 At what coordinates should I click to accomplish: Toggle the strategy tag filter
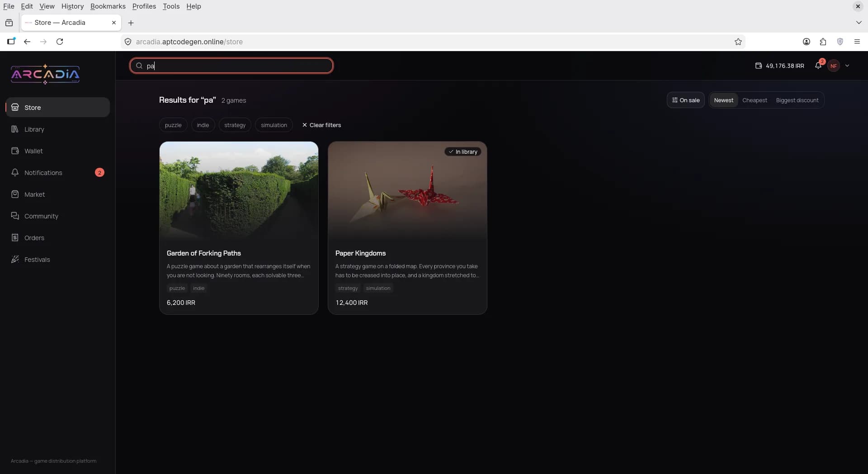[235, 125]
